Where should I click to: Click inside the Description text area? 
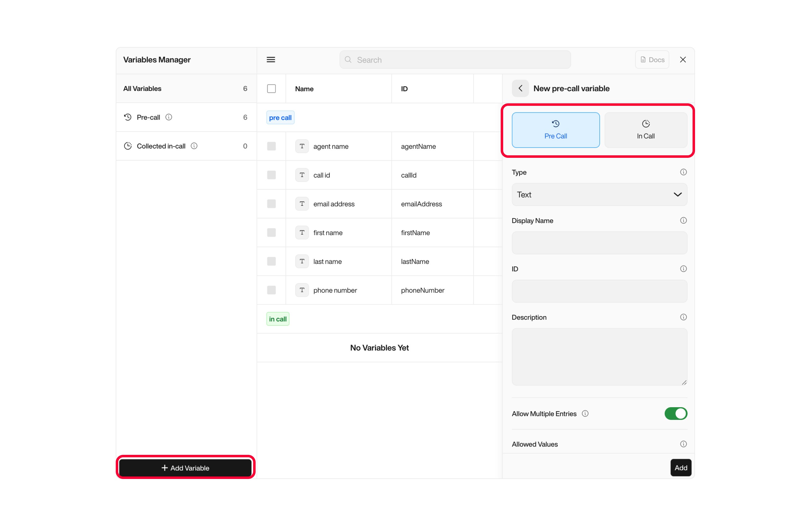click(x=599, y=356)
